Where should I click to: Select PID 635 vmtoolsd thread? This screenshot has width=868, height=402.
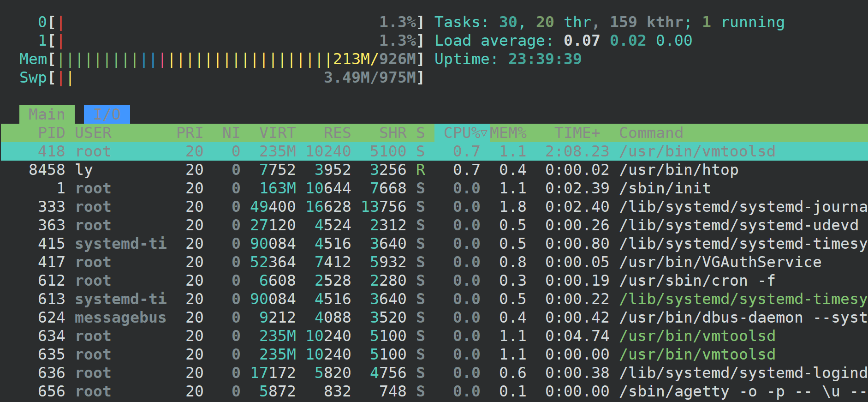pyautogui.click(x=434, y=354)
